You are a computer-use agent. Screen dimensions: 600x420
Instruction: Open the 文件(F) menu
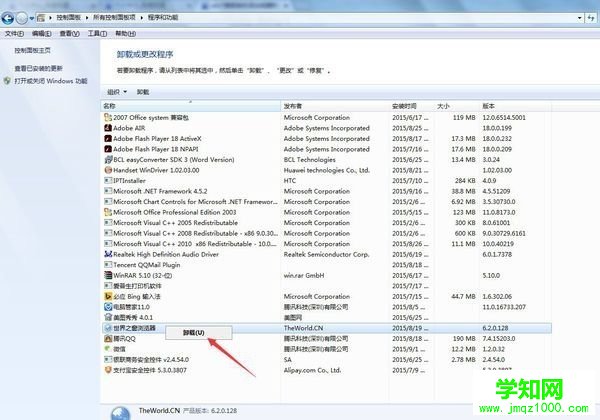coord(14,34)
